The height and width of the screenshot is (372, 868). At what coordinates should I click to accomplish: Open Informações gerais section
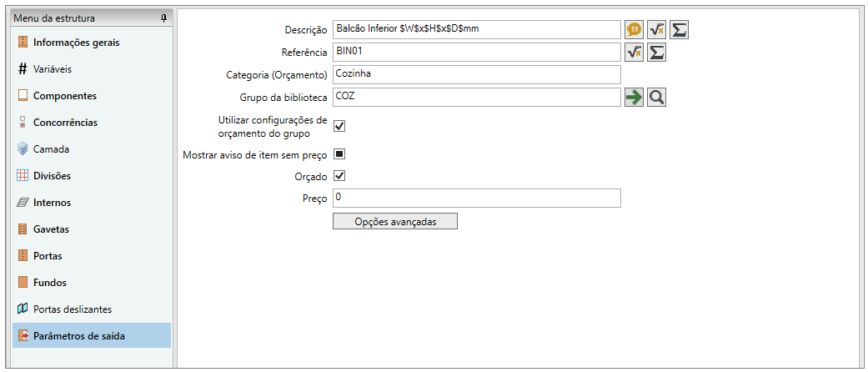[81, 43]
